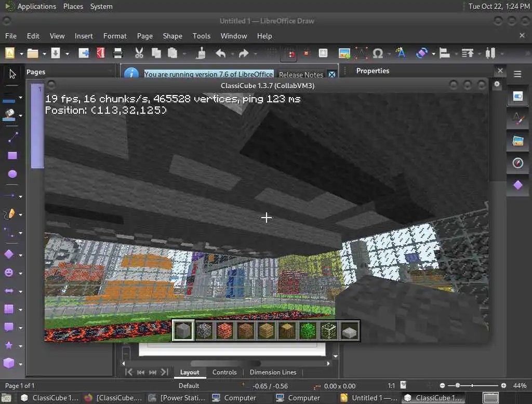Screen dimensions: 532x404
Task: Click zoom out minus button
Action: tap(442, 386)
